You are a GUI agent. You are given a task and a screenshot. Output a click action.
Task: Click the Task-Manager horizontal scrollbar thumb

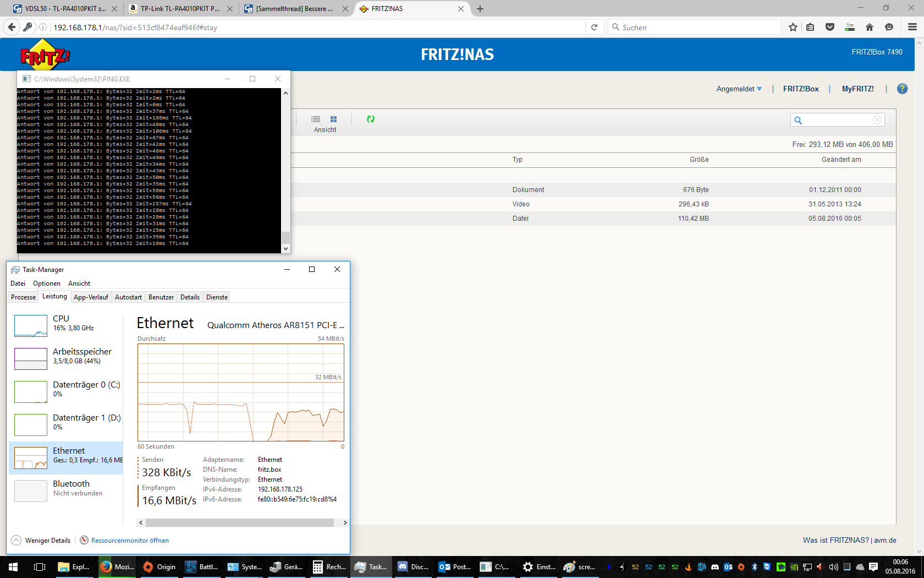click(x=240, y=522)
